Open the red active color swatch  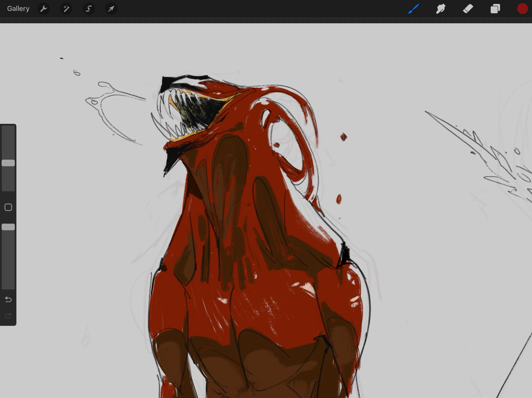coord(522,9)
